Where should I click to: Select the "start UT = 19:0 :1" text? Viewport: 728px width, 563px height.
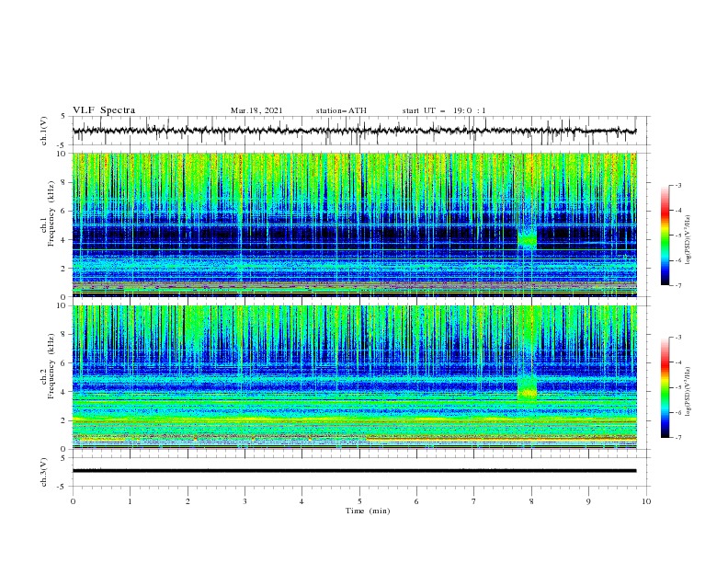[444, 110]
